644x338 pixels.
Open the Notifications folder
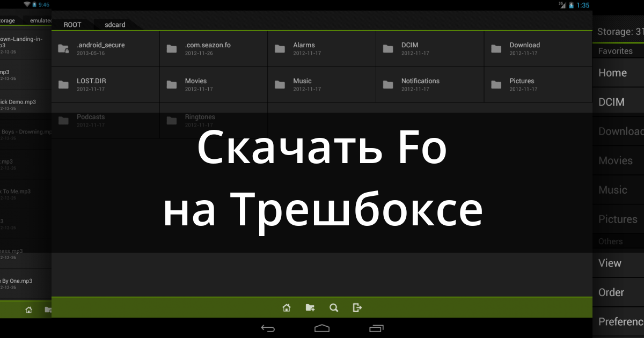tap(430, 85)
